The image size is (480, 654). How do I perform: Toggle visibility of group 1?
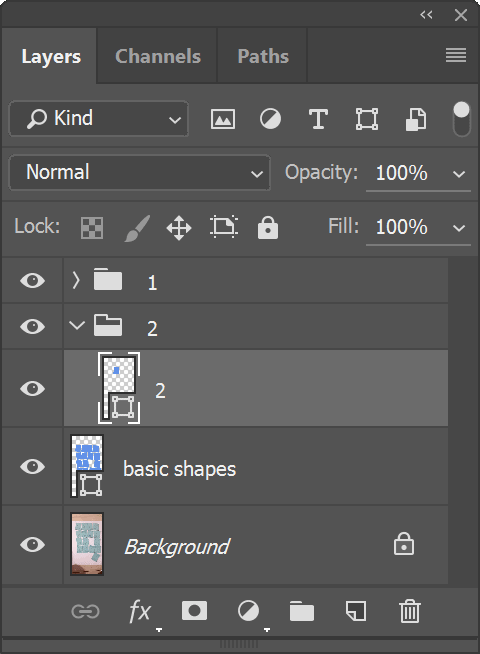click(33, 280)
